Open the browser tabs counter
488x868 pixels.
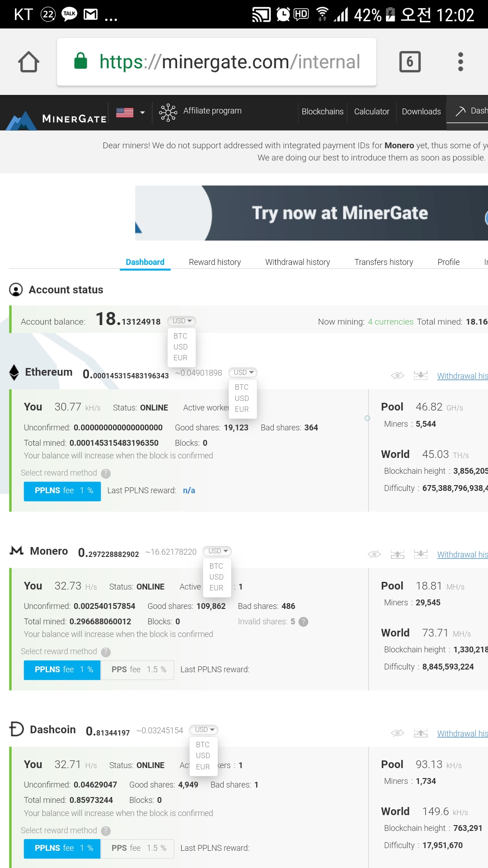(x=410, y=62)
